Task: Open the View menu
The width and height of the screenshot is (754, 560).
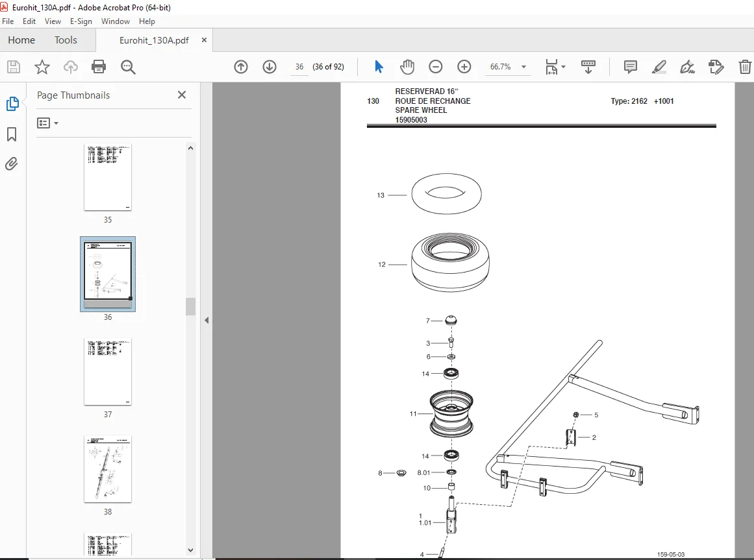Action: pyautogui.click(x=53, y=21)
